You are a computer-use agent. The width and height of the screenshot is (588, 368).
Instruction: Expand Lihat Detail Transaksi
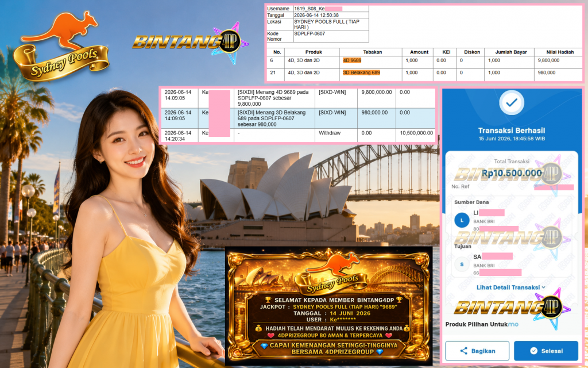[x=510, y=287]
